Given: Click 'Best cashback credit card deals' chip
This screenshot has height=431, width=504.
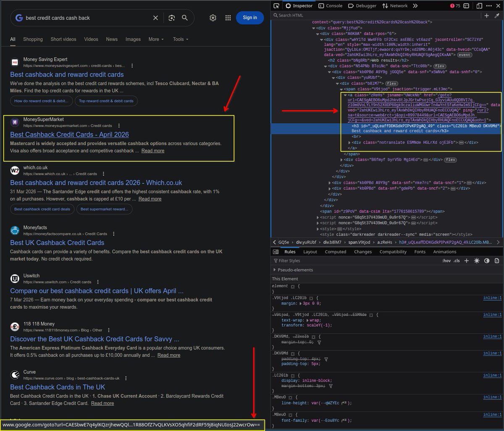Looking at the screenshot, I should click(42, 209).
